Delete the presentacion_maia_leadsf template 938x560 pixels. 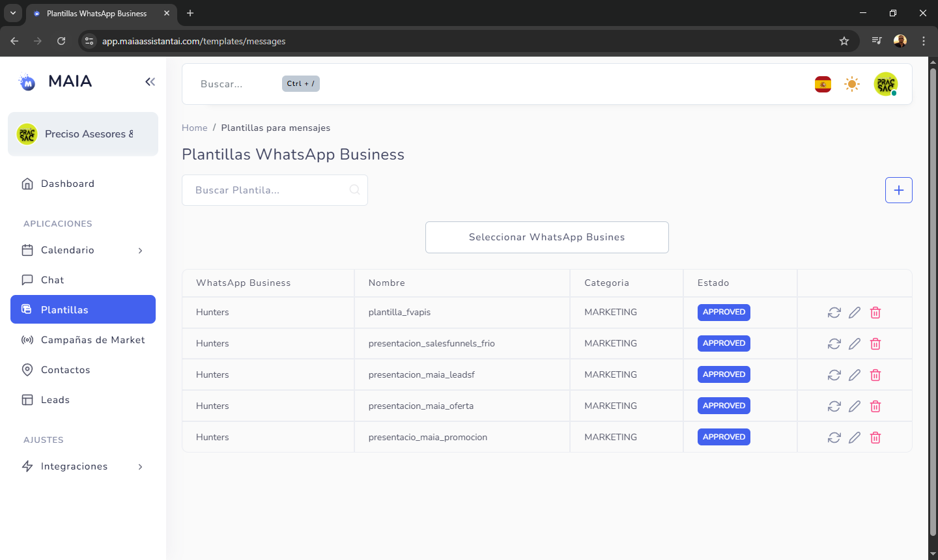pyautogui.click(x=875, y=375)
